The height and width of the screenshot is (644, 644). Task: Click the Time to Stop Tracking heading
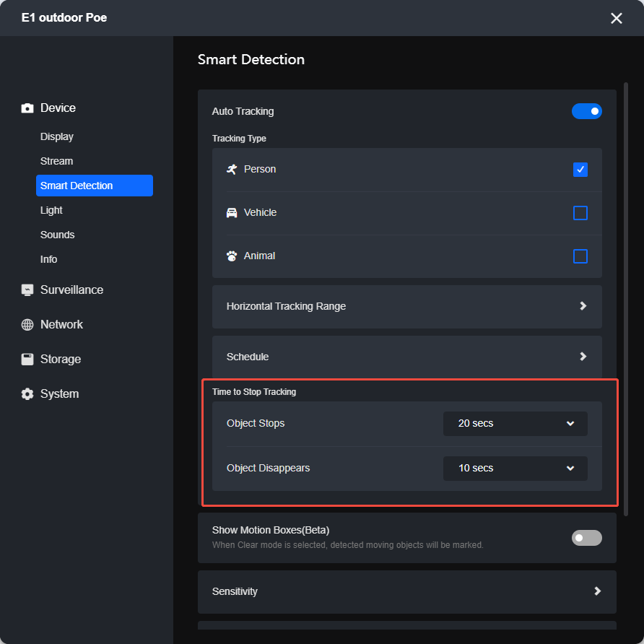tap(254, 392)
